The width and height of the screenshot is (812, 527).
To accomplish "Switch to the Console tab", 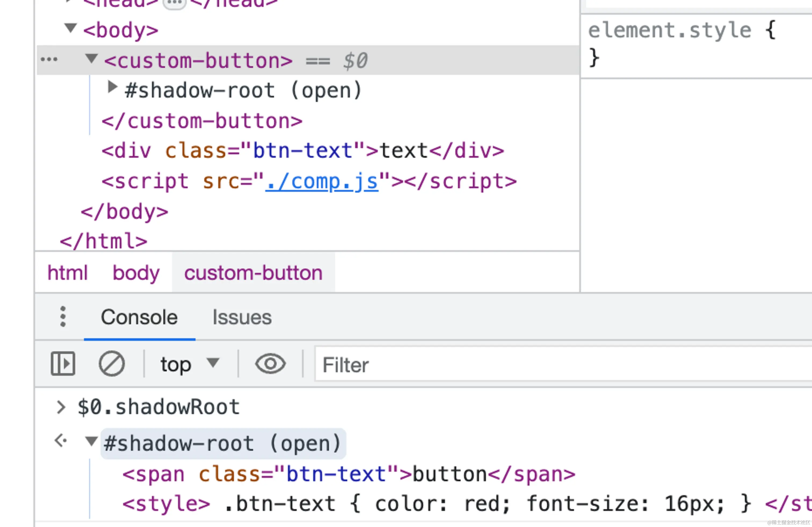I will [139, 317].
